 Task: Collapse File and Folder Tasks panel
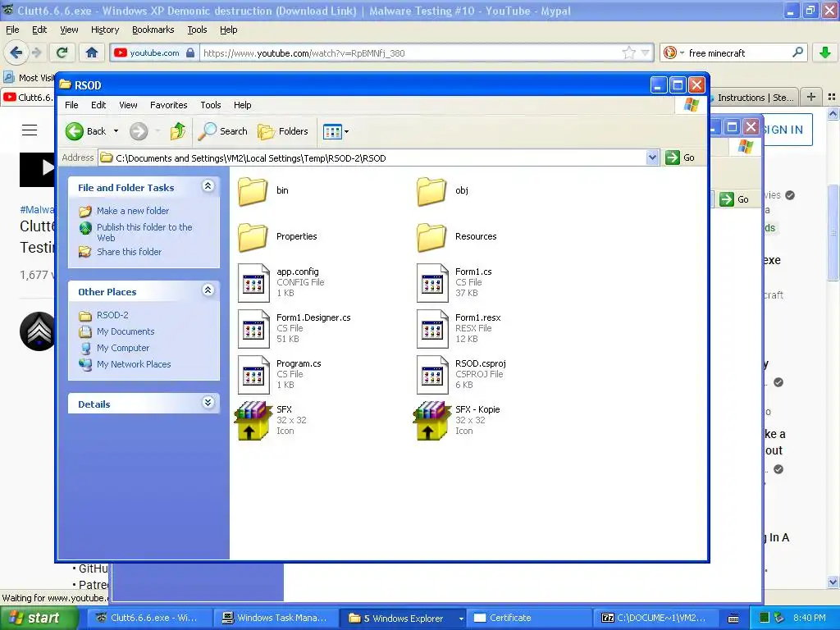(208, 186)
